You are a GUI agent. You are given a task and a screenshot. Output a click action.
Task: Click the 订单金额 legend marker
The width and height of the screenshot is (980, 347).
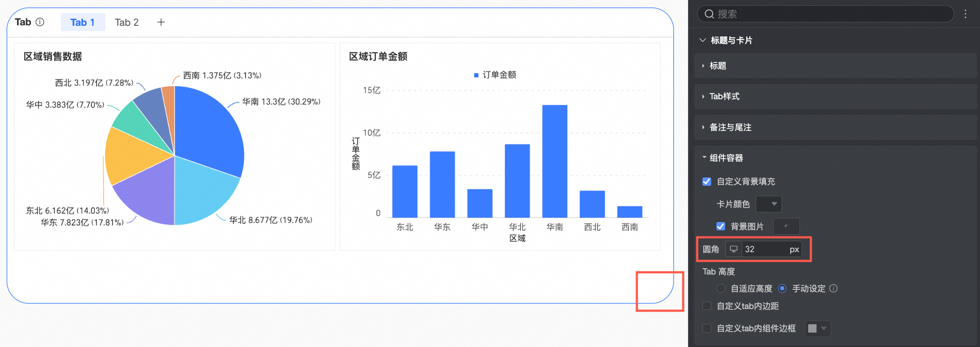pos(476,75)
